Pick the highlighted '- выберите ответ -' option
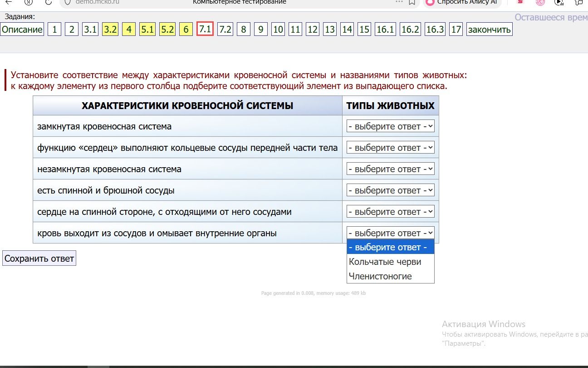The image size is (588, 368). (x=391, y=248)
